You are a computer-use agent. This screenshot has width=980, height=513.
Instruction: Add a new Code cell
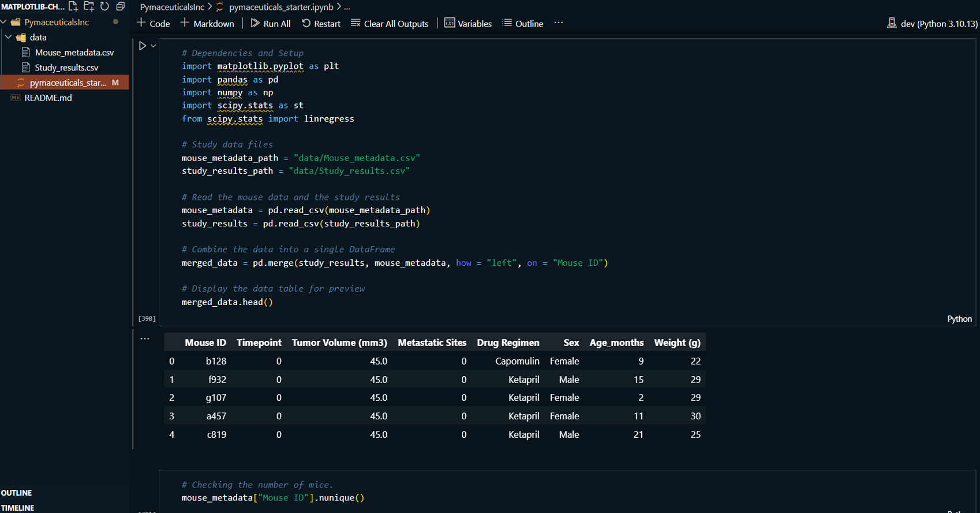[x=153, y=24]
